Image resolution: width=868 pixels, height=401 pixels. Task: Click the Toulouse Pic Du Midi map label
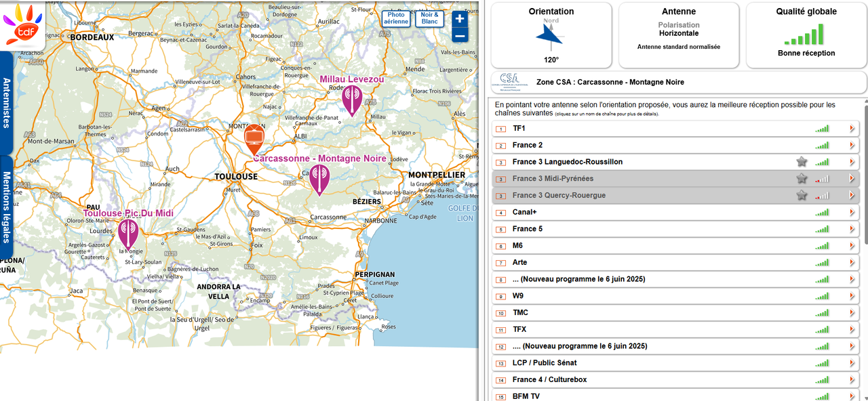tap(128, 213)
